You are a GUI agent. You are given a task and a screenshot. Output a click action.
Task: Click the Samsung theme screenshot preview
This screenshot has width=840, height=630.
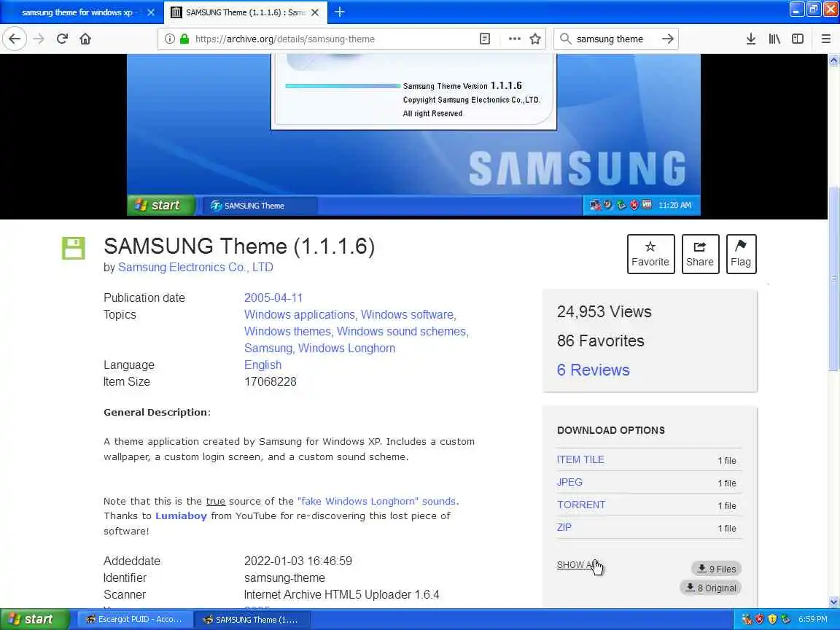(413, 135)
